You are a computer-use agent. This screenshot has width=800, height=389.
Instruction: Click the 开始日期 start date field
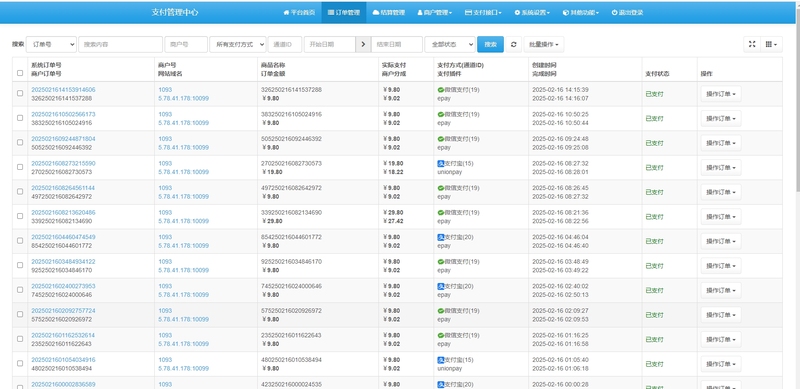click(x=330, y=44)
